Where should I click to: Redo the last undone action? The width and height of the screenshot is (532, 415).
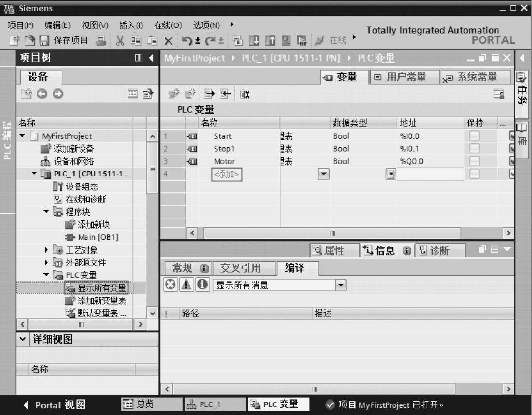(x=210, y=41)
